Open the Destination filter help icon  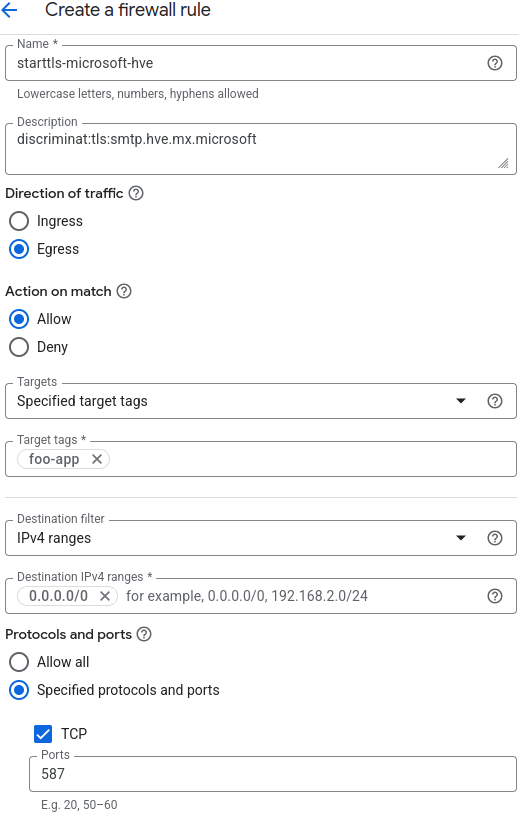pyautogui.click(x=495, y=538)
